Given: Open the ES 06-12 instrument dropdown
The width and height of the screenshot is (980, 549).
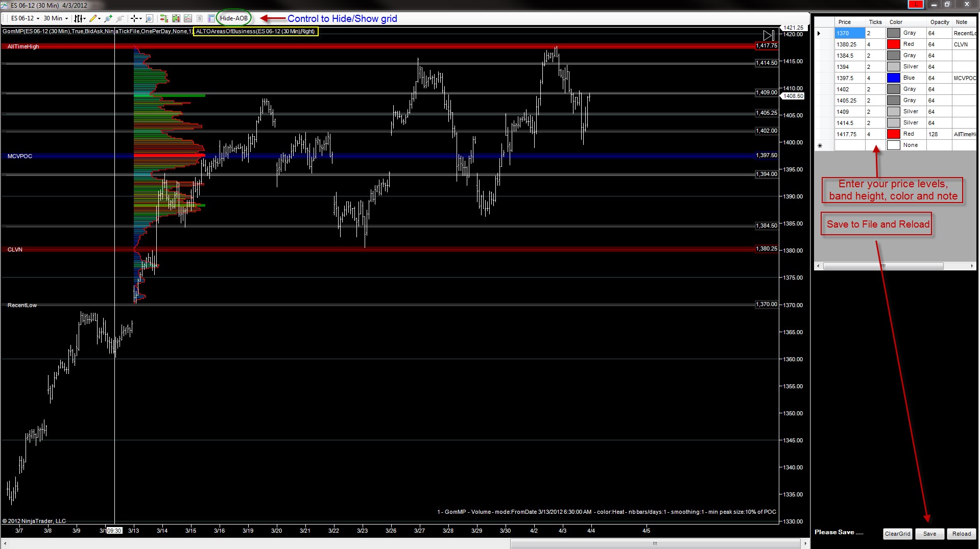Looking at the screenshot, I should tap(25, 18).
